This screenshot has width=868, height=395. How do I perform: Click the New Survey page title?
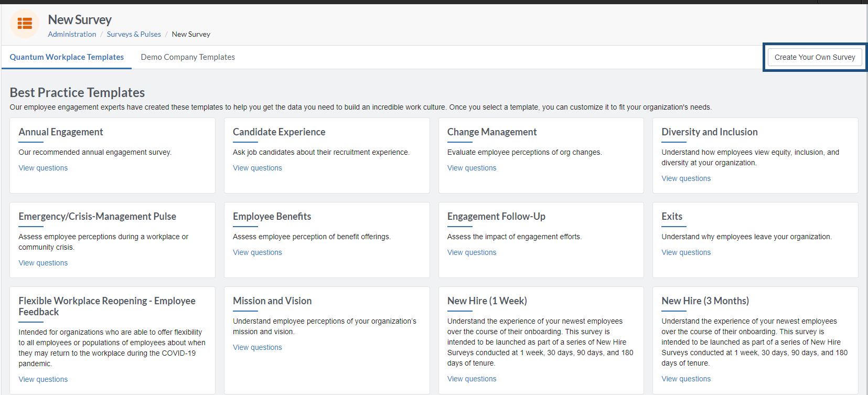click(x=80, y=20)
